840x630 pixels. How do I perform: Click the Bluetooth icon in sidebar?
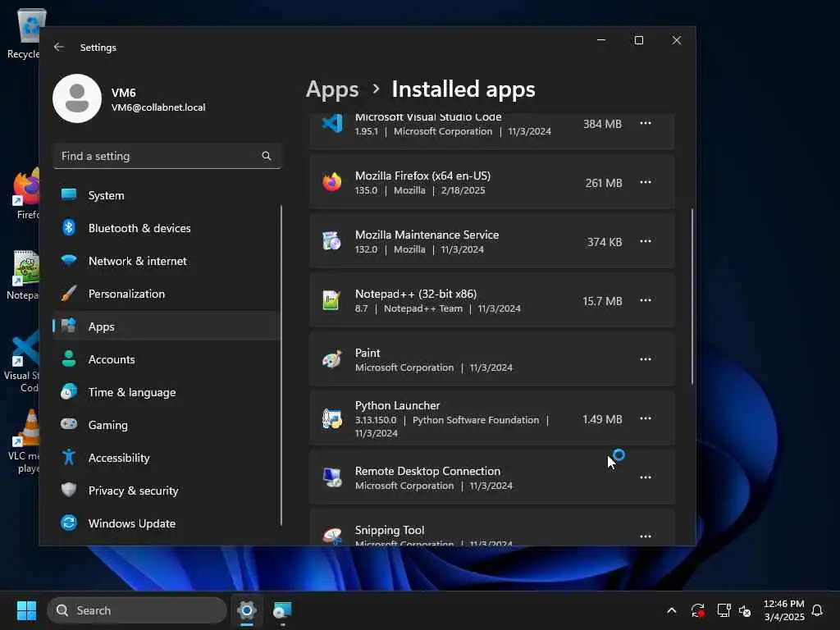point(69,228)
